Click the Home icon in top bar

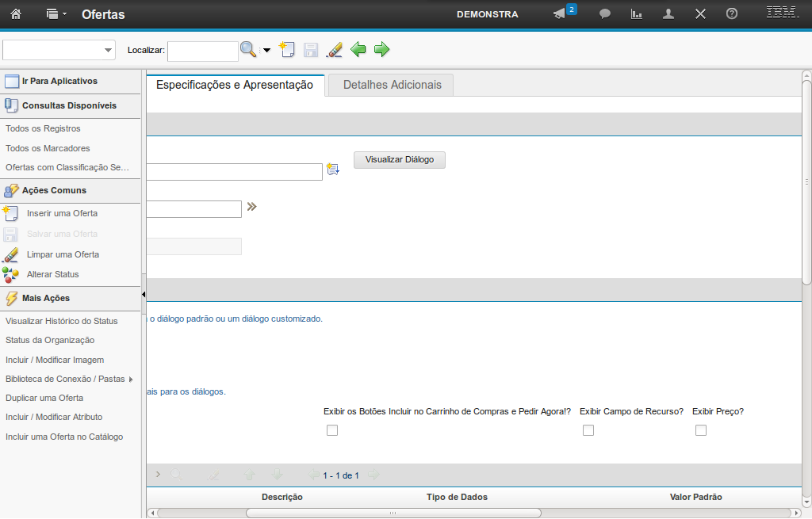click(16, 14)
